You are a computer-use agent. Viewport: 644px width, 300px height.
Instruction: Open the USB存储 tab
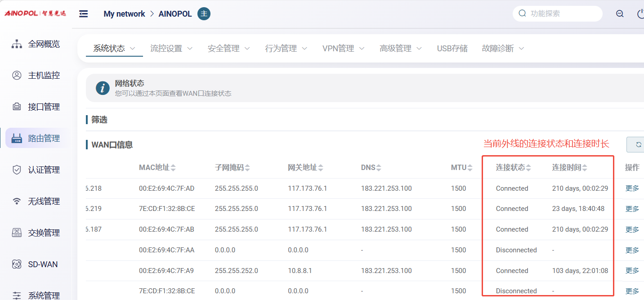click(452, 49)
